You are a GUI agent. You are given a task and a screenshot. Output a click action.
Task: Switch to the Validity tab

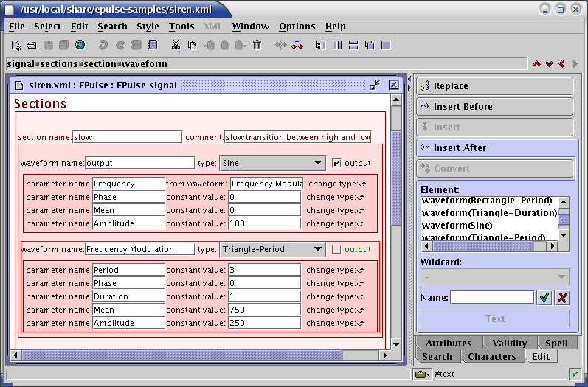tap(510, 344)
